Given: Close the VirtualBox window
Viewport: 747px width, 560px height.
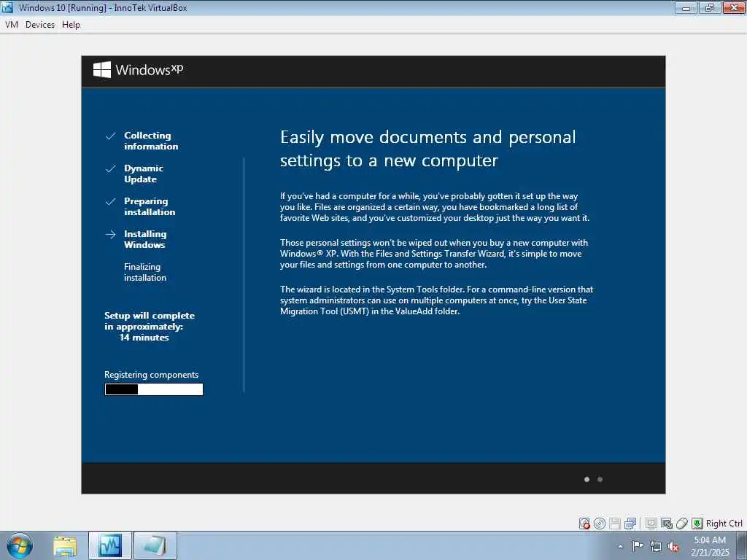Looking at the screenshot, I should [734, 7].
